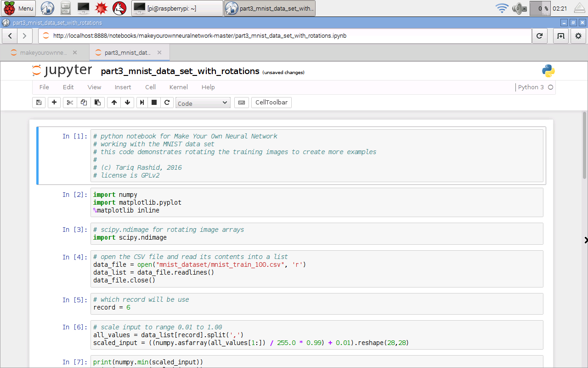Screen dimensions: 588x368
Task: Open Mathematica red spiky icon
Action: coord(102,8)
